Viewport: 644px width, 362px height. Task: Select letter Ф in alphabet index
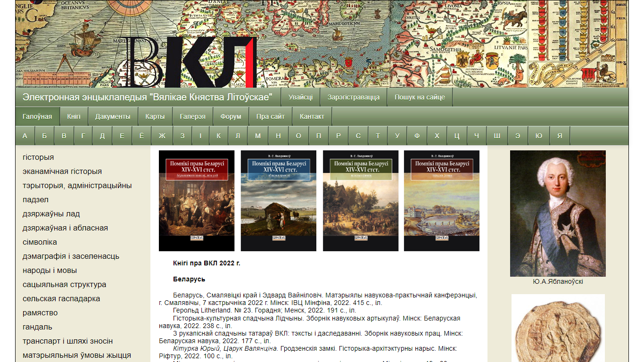(417, 136)
